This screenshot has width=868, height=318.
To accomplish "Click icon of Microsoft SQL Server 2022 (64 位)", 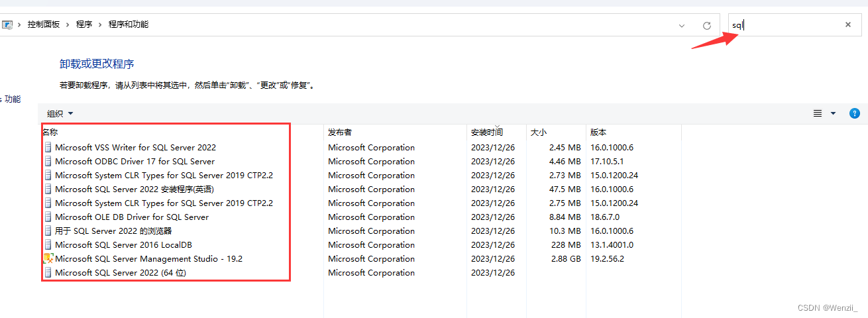I will (x=48, y=272).
